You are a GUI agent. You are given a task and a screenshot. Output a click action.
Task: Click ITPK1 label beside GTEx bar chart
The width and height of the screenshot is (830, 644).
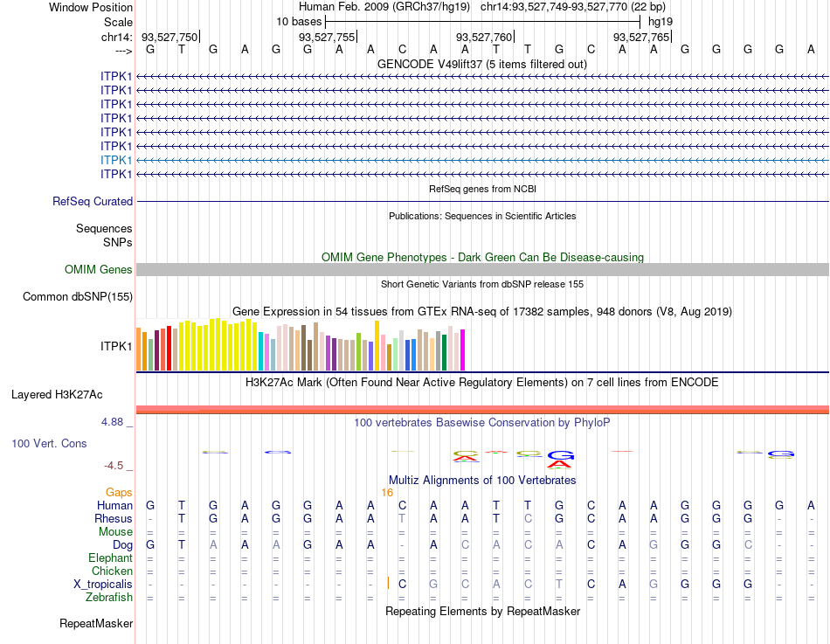[116, 346]
